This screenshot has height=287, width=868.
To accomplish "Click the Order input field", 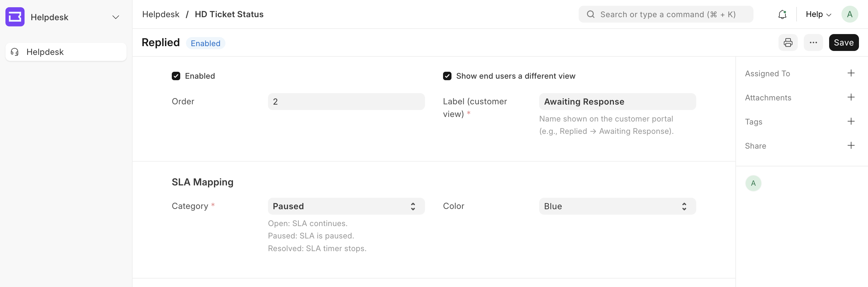I will [x=346, y=102].
